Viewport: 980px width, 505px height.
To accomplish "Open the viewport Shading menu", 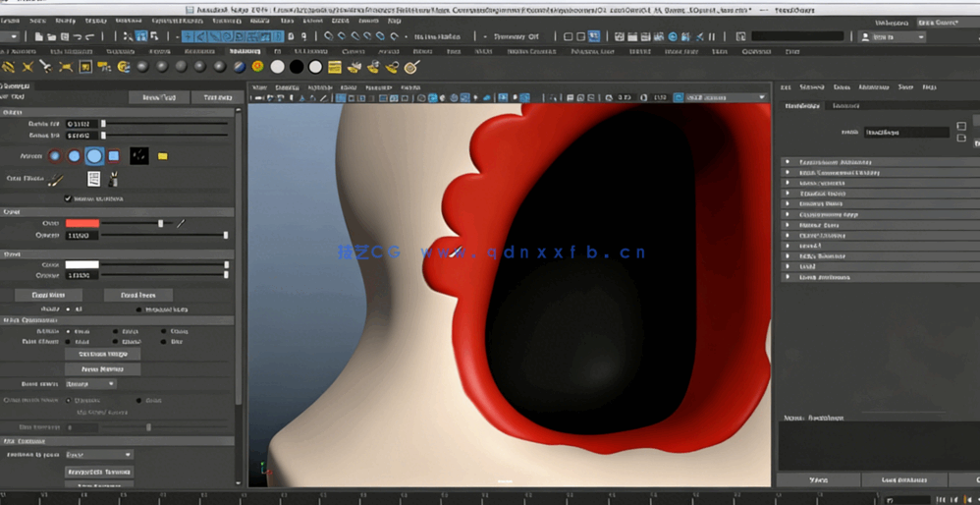I will (x=287, y=87).
